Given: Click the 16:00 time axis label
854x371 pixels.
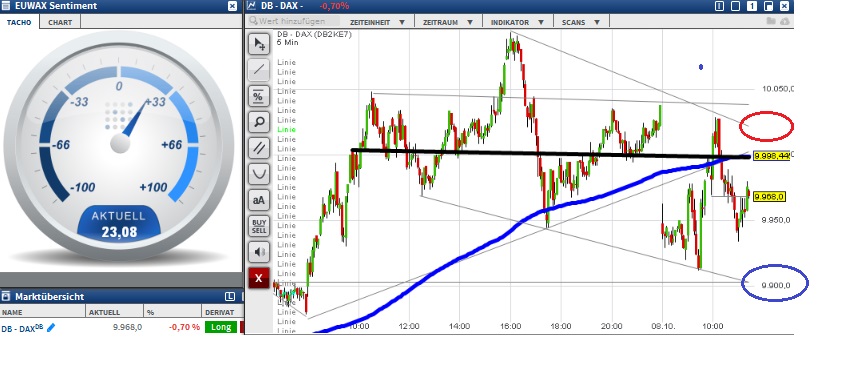Looking at the screenshot, I should (510, 326).
